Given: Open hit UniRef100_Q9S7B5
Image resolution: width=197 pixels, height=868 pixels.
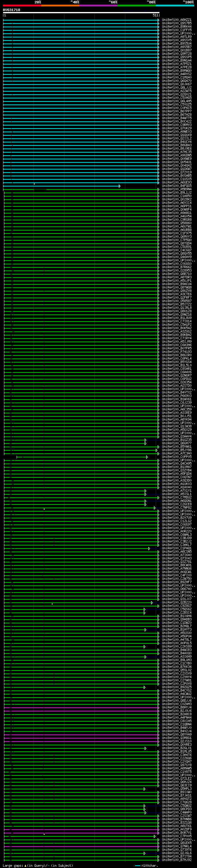Looking at the screenshot, I should coord(176,23).
